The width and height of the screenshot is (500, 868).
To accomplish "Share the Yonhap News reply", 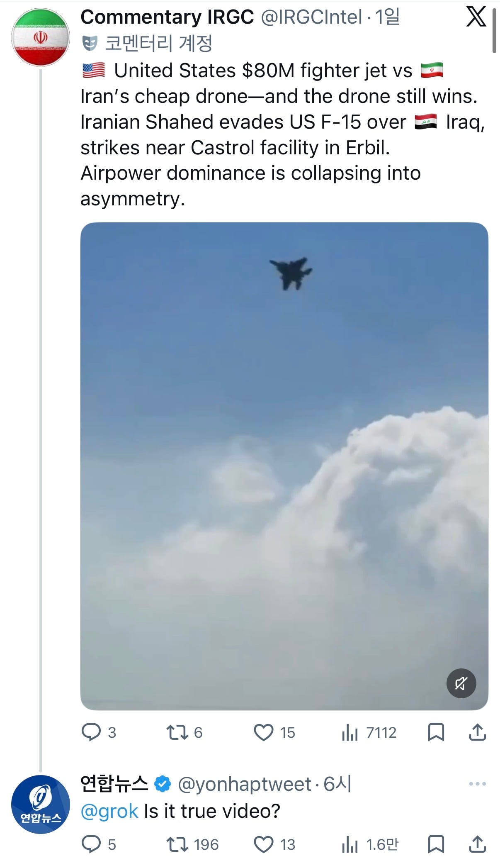I will tap(477, 844).
